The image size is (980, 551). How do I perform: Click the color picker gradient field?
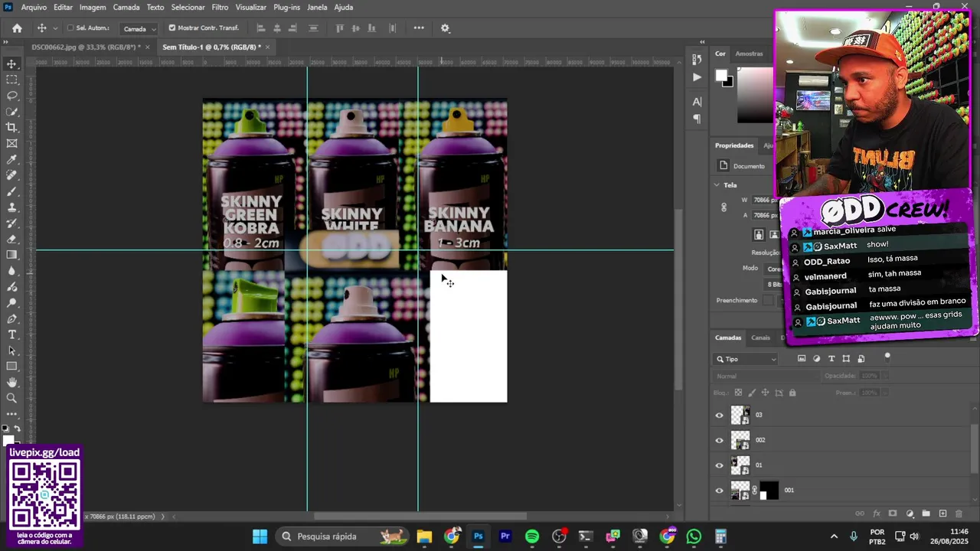coord(755,95)
